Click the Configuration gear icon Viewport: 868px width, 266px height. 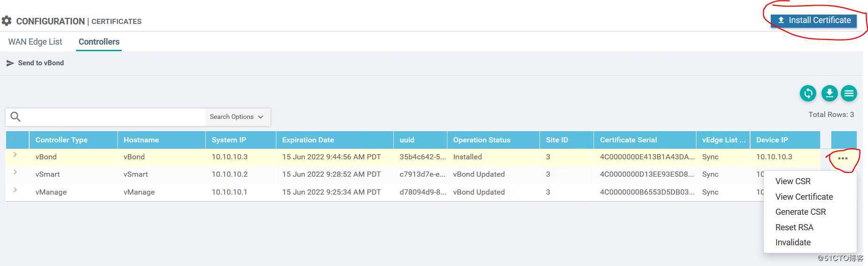tap(7, 21)
